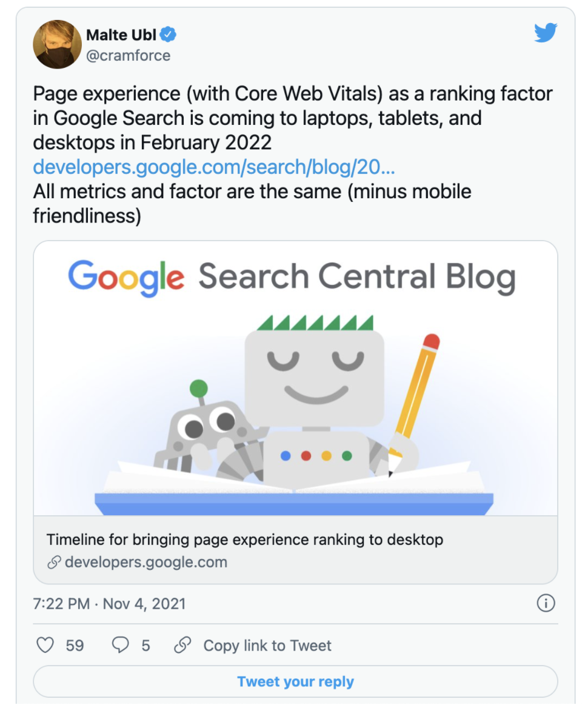588x719 pixels.
Task: Click the 5 replies count
Action: [x=145, y=645]
